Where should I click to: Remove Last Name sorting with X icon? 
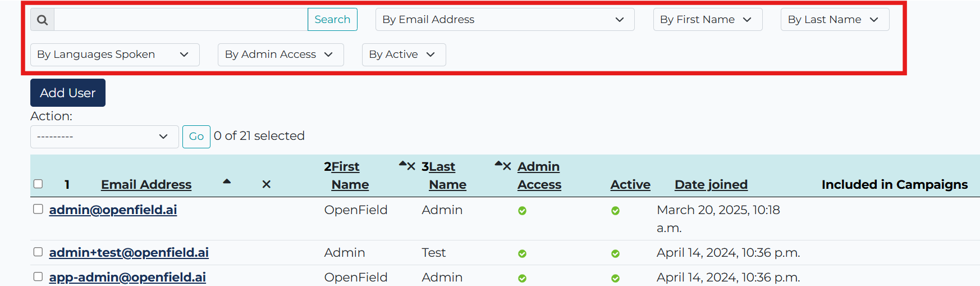tap(507, 166)
